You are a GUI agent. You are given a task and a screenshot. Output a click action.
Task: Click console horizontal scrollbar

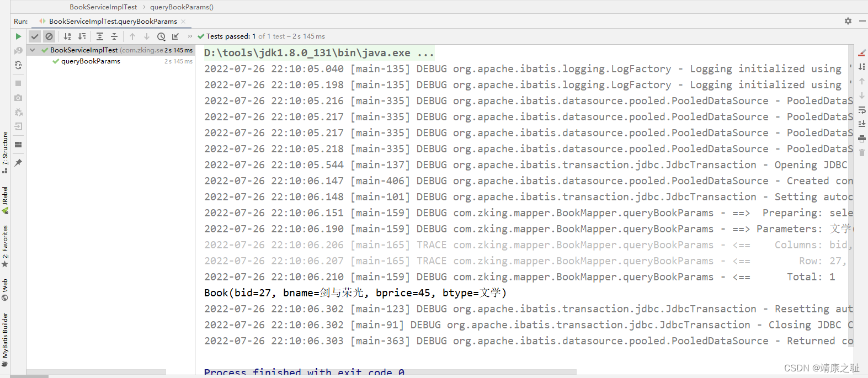[386, 372]
